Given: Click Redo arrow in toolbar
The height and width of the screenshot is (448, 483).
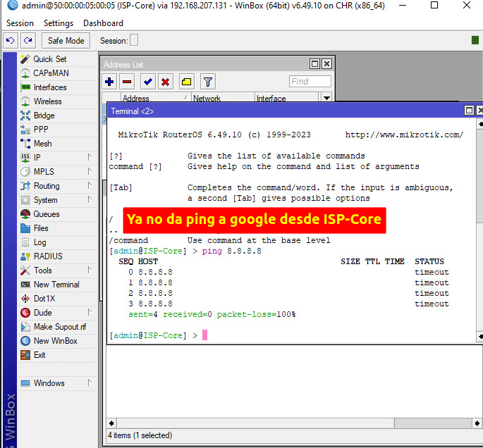Looking at the screenshot, I should pyautogui.click(x=28, y=41).
